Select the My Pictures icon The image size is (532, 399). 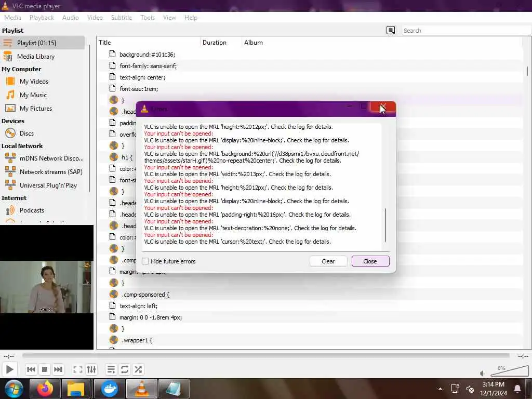(10, 109)
